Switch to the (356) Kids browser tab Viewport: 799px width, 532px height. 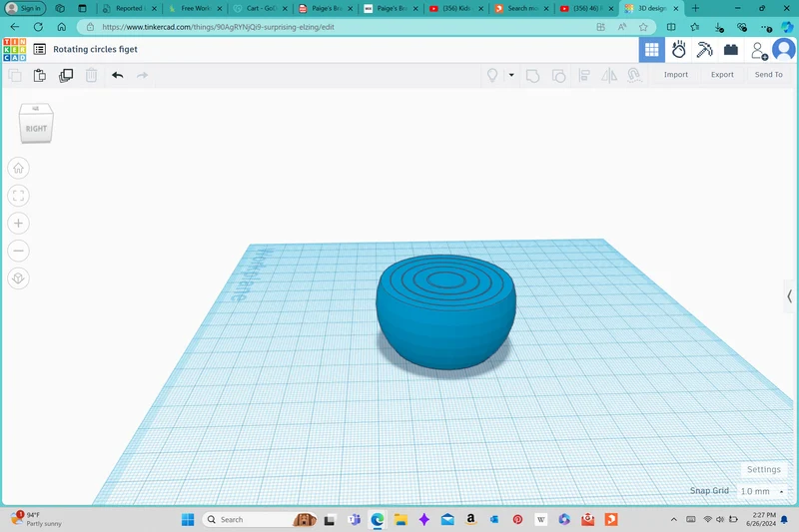[x=456, y=8]
